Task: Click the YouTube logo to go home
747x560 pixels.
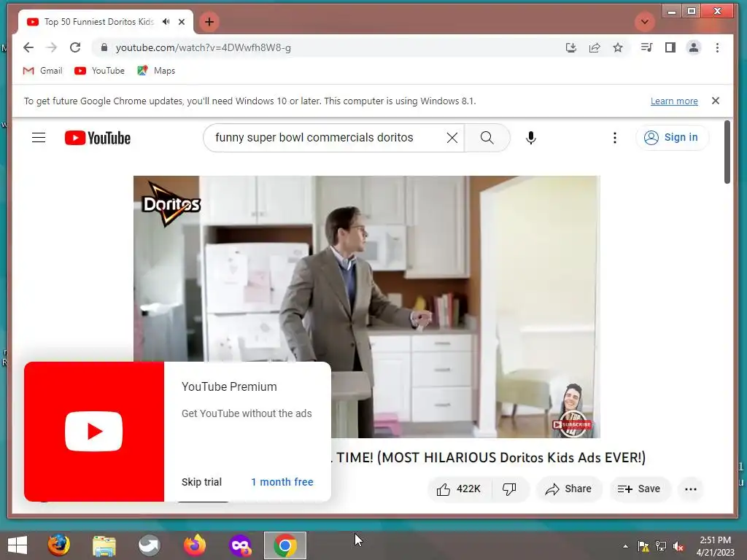Action: coord(98,138)
